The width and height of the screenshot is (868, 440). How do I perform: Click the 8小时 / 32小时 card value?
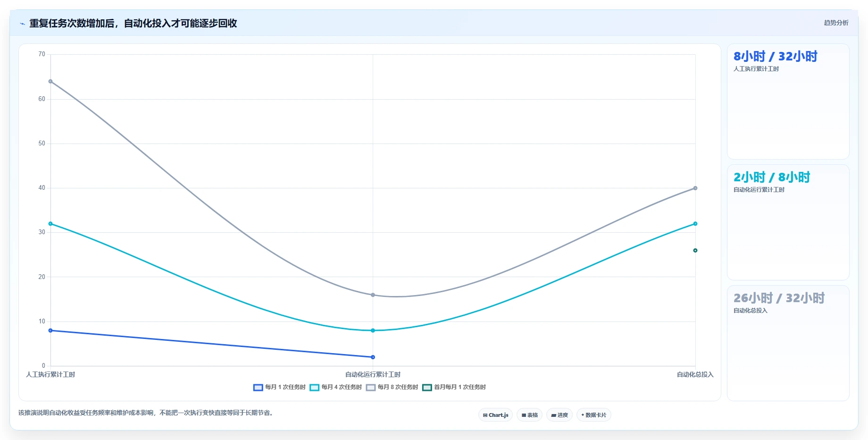tap(775, 57)
